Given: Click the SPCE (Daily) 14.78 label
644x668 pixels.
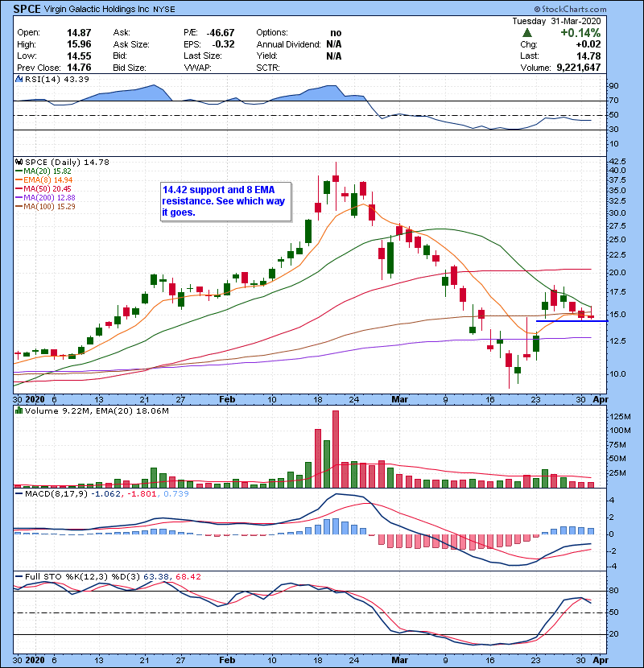Looking at the screenshot, I should point(67,163).
